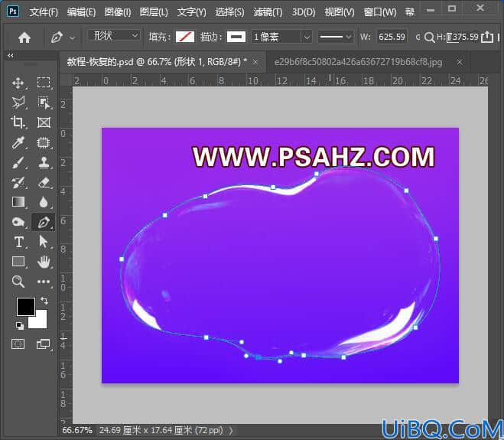Viewport: 504px width, 440px height.
Task: Switch to the 教程-恢复的.psd tab
Action: coord(157,61)
